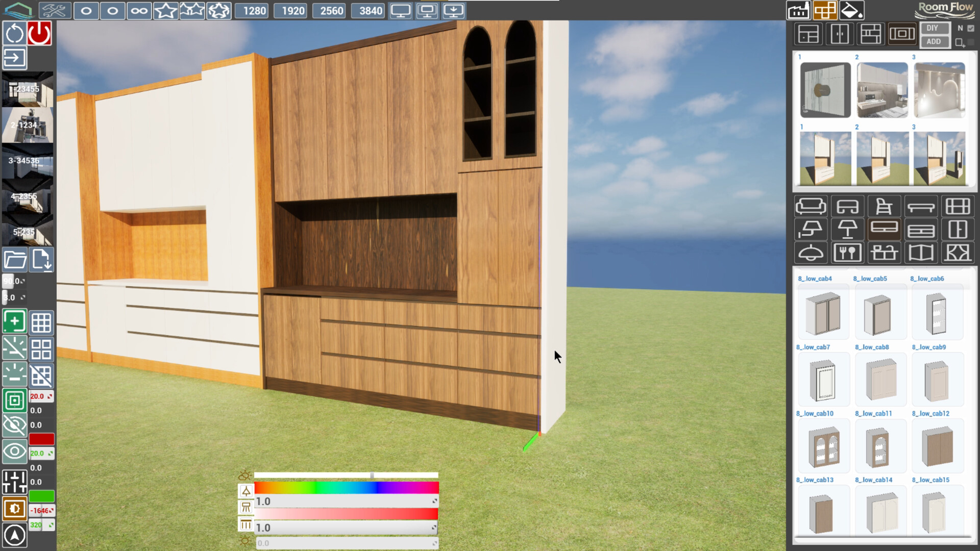Toggle the crossed-out eye hide icon
The width and height of the screenshot is (980, 551).
click(x=15, y=425)
